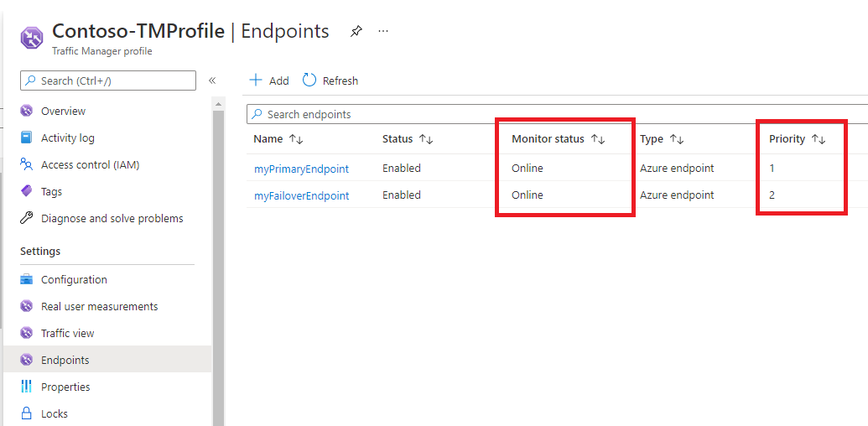868x426 pixels.
Task: Open the Traffic view page
Action: [x=67, y=333]
